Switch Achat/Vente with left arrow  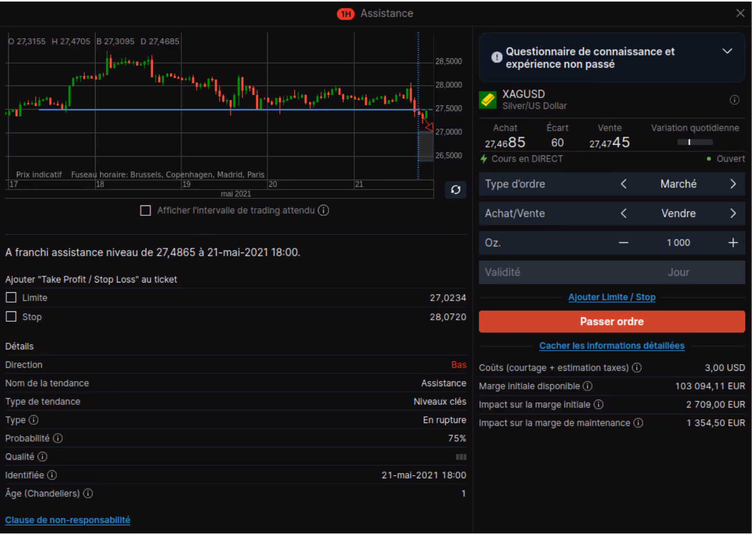[624, 214]
